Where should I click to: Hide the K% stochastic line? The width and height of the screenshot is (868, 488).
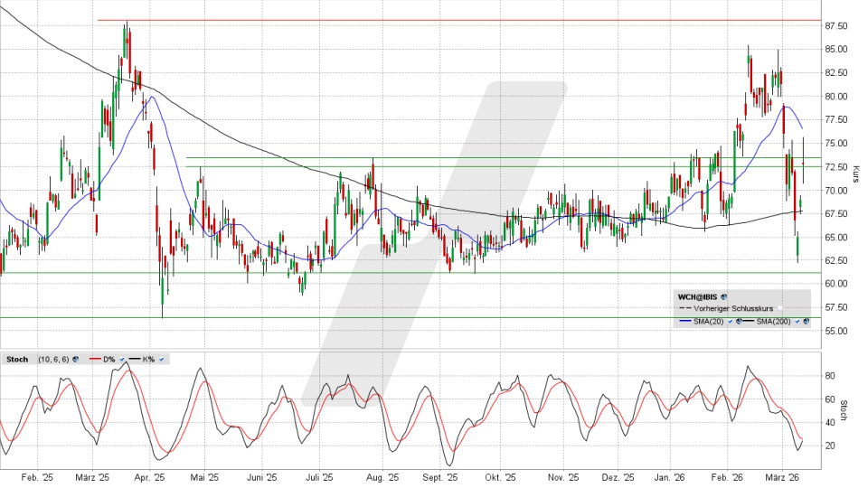161,360
